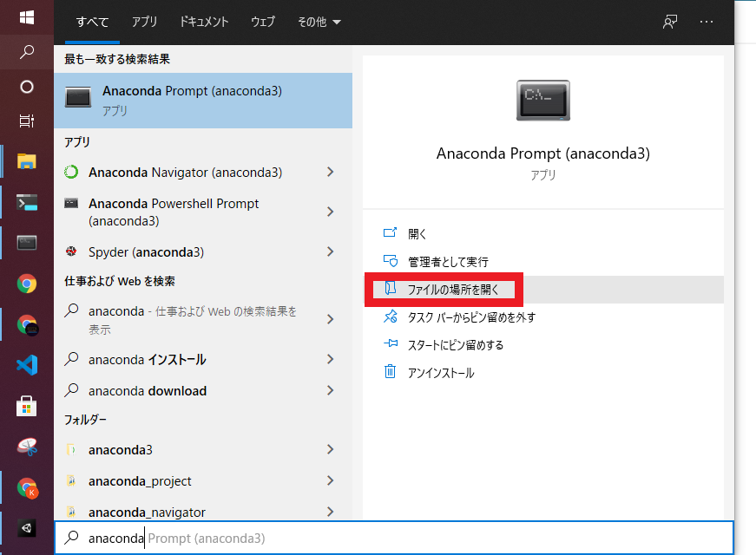Image resolution: width=756 pixels, height=555 pixels.
Task: Choose タスク バーからピン留めを外す
Action: click(542, 317)
